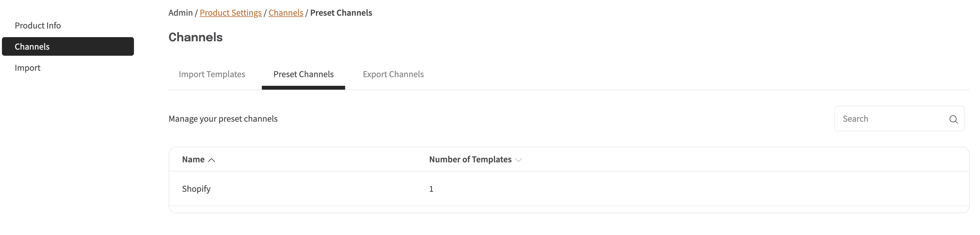
Task: Click the Manage your preset channels text
Action: pos(223,119)
